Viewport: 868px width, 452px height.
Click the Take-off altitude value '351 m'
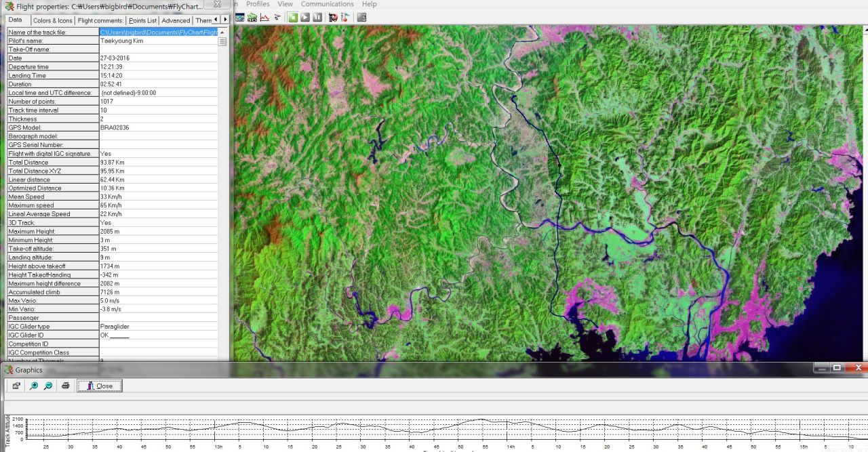tap(159, 249)
